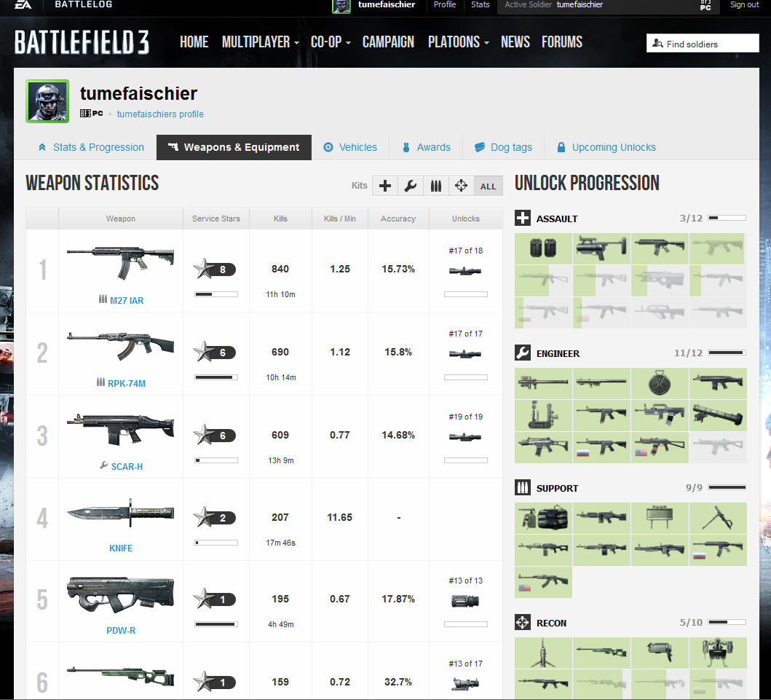Filter weapons by Support ammo icon
The height and width of the screenshot is (700, 771).
436,186
